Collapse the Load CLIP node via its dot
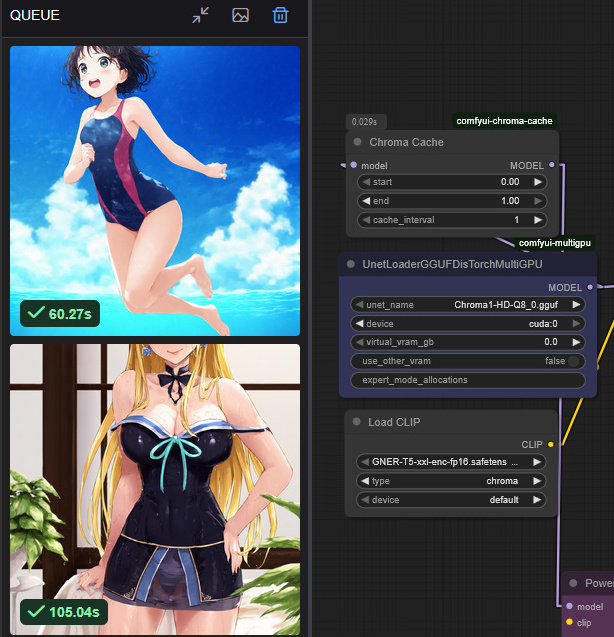This screenshot has width=614, height=637. 356,422
